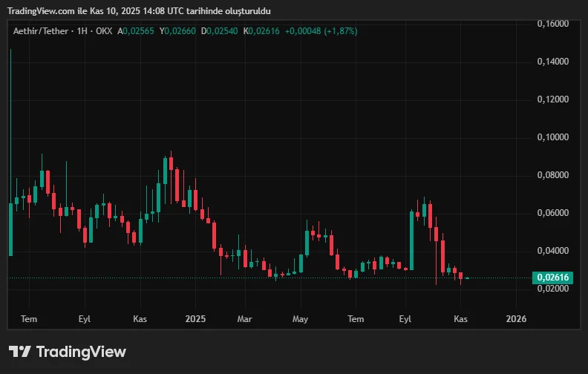The height and width of the screenshot is (374, 588).
Task: Click the 0,02000 price axis label
Action: [552, 289]
